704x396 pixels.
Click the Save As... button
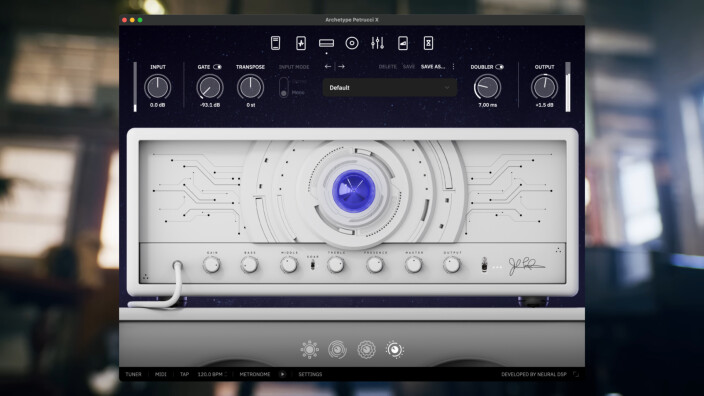click(x=433, y=66)
